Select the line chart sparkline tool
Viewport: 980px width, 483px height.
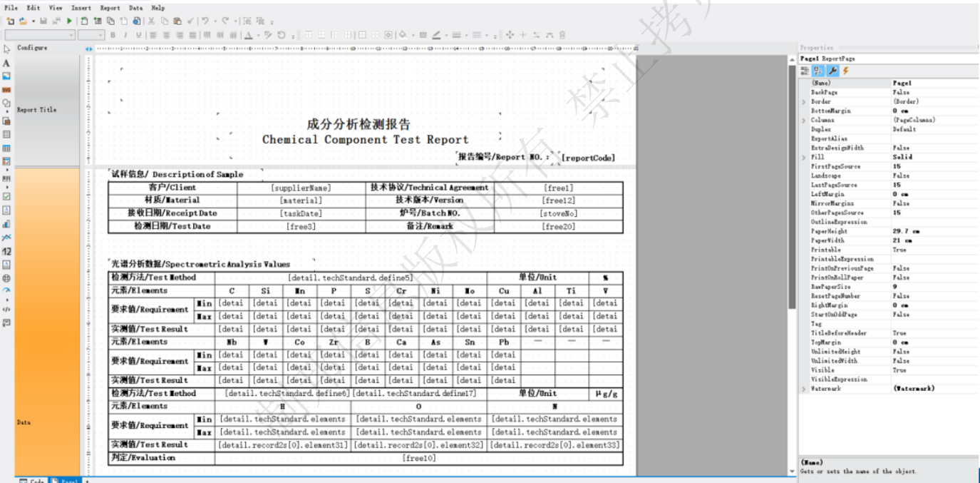coord(6,238)
